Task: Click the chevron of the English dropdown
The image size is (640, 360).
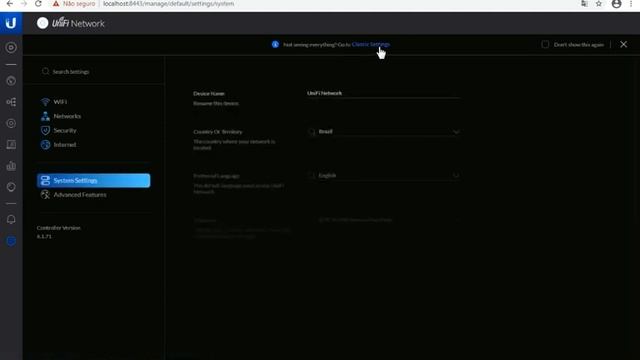Action: pyautogui.click(x=456, y=176)
